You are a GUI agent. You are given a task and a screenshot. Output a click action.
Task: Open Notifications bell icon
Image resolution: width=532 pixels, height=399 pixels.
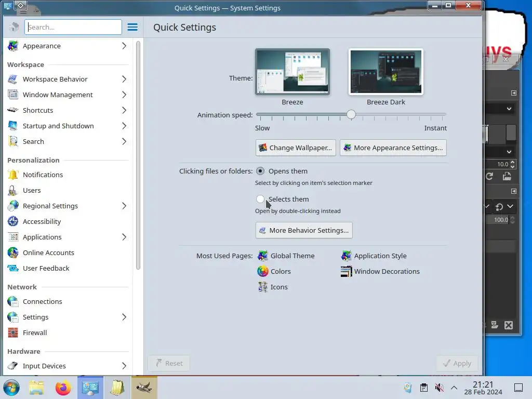click(13, 175)
